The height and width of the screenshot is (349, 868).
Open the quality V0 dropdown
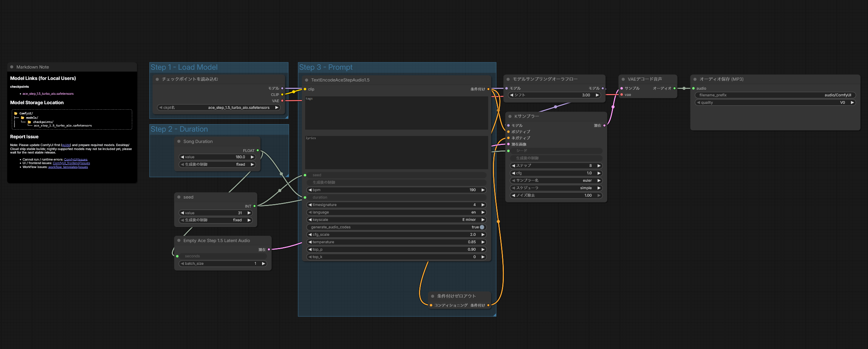pyautogui.click(x=775, y=103)
